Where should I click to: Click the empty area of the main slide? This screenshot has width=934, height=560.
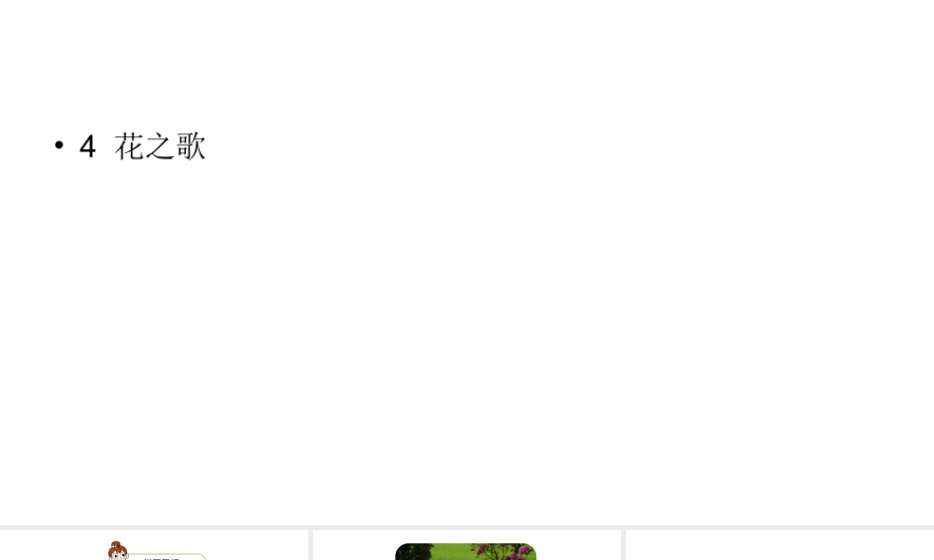pyautogui.click(x=467, y=333)
